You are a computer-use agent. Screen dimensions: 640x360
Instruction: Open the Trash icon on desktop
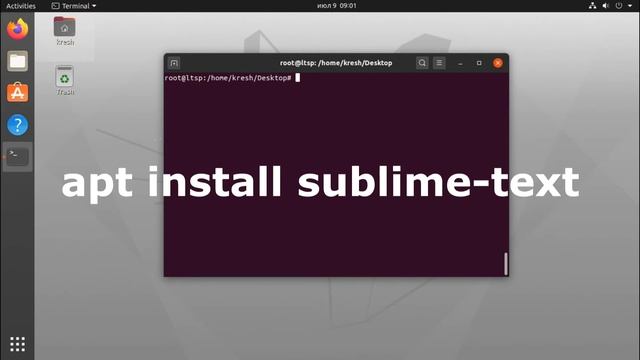64,80
